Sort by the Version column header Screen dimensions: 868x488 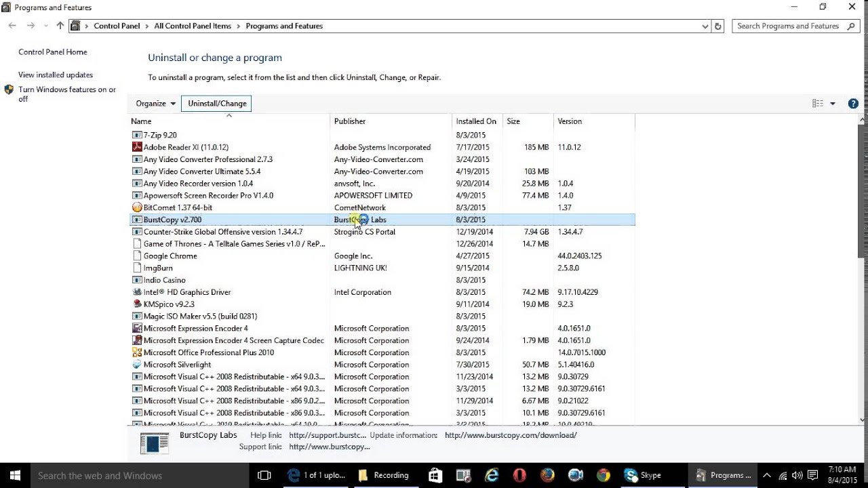pyautogui.click(x=594, y=121)
